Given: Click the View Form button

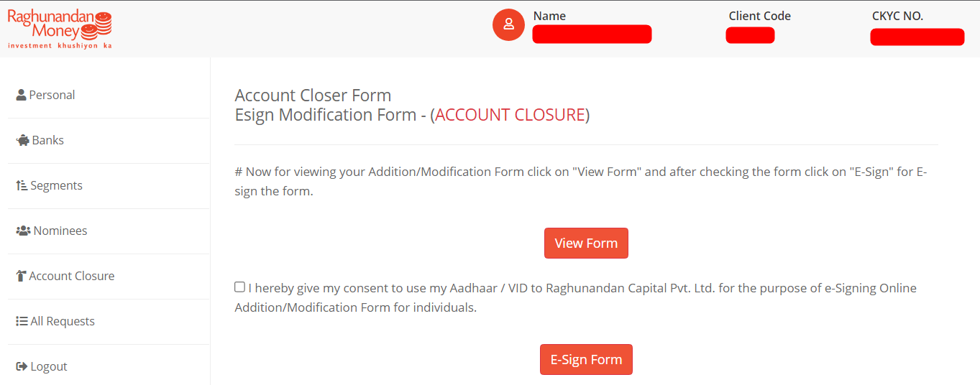Looking at the screenshot, I should point(586,243).
